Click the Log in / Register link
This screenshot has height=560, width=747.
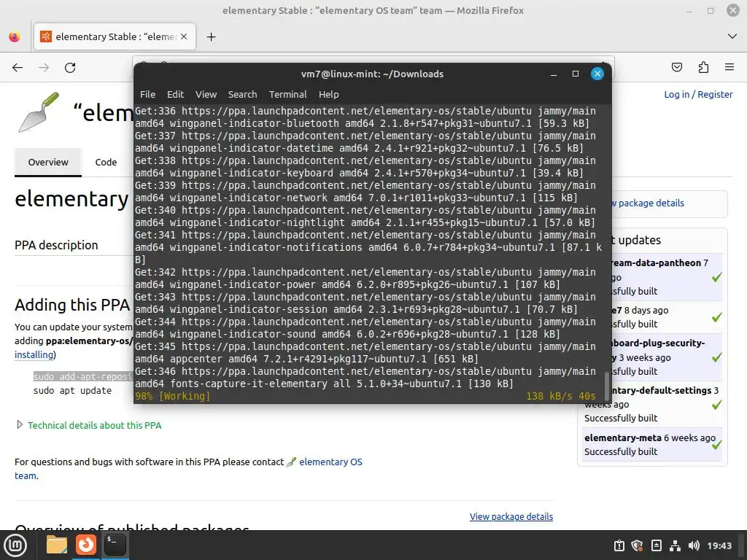click(698, 94)
